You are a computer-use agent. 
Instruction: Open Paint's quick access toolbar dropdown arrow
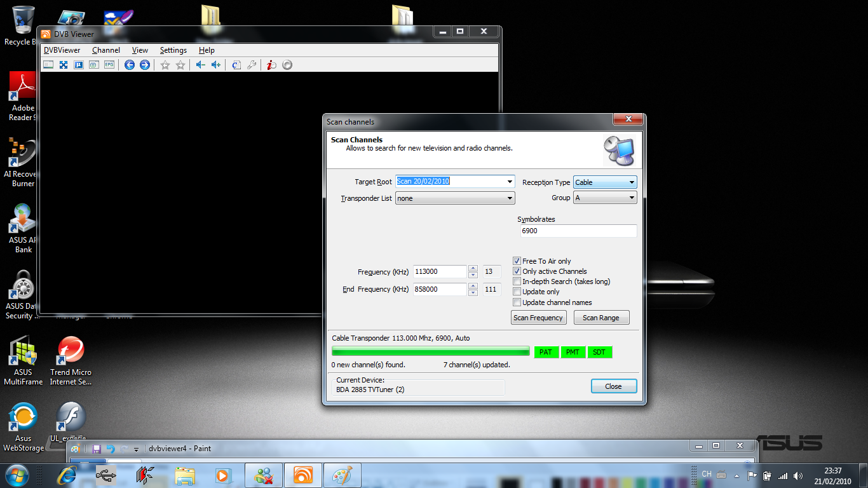(136, 449)
